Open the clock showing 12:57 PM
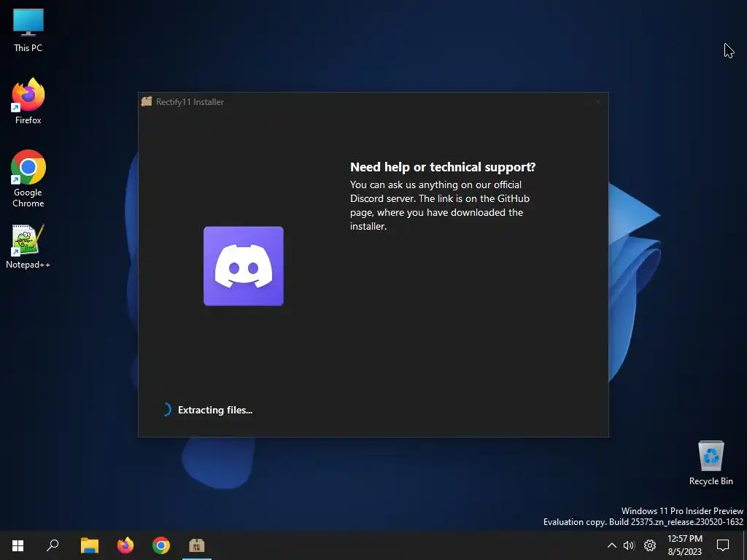Viewport: 747px width, 560px height. [x=685, y=545]
